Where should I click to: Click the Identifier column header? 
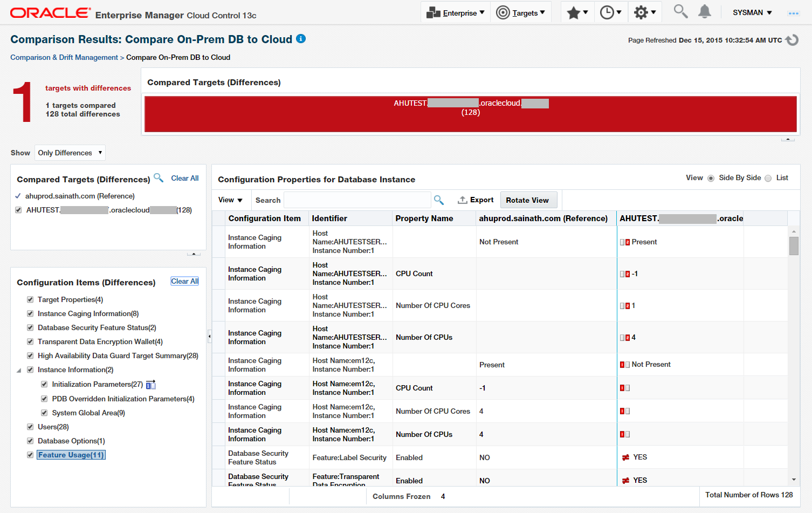click(x=350, y=218)
